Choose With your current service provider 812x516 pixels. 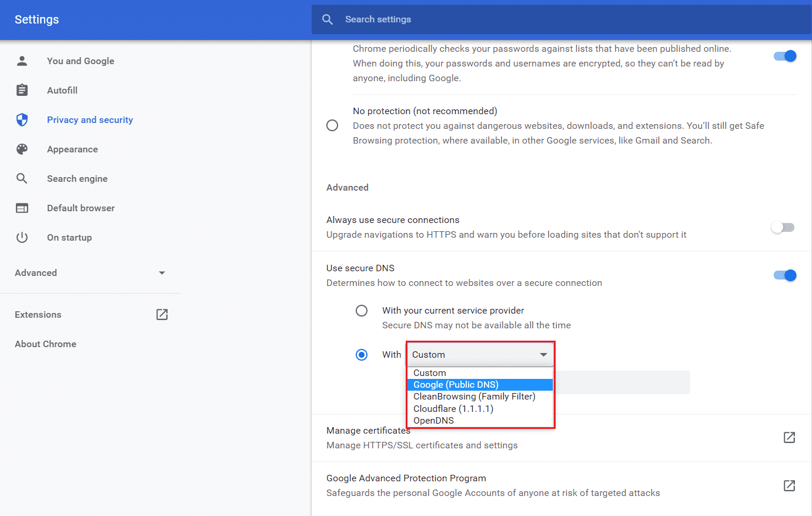pos(362,311)
